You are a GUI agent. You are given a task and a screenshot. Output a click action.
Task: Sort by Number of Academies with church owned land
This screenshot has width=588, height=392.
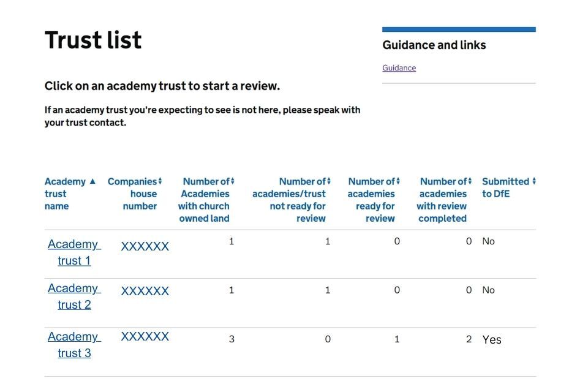(x=205, y=200)
